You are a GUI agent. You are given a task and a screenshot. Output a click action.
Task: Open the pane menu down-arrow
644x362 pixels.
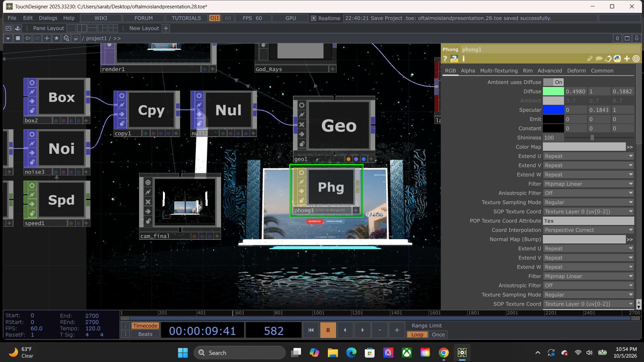click(x=8, y=38)
